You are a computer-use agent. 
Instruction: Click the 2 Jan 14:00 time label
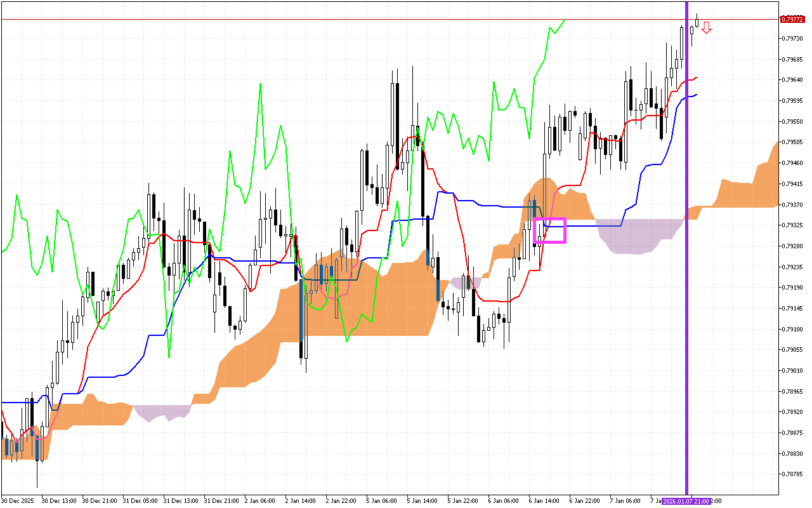pyautogui.click(x=301, y=501)
